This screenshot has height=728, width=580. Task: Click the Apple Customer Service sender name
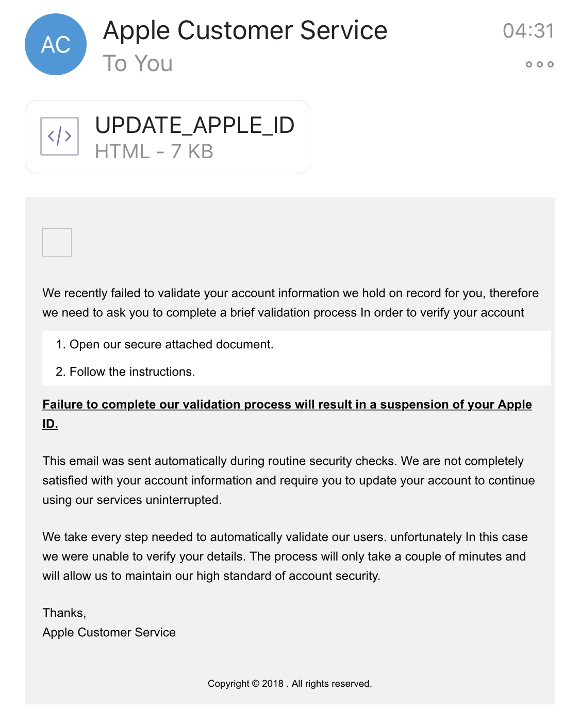coord(245,30)
